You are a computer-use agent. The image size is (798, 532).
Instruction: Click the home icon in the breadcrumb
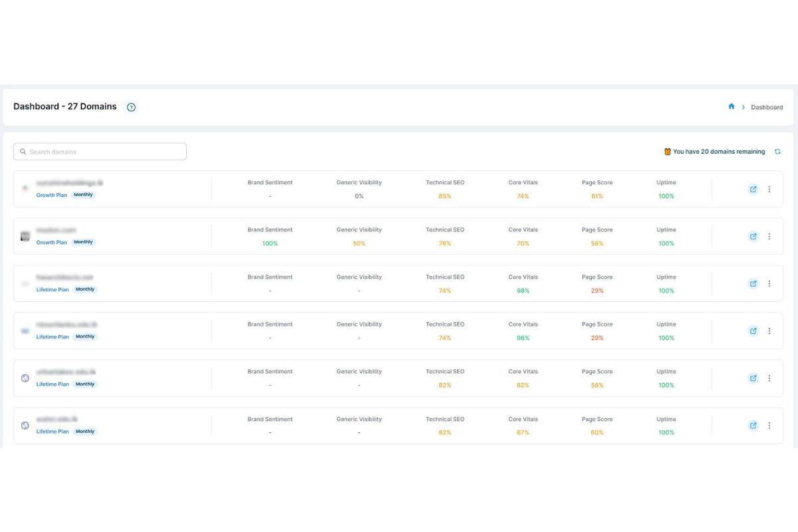731,106
